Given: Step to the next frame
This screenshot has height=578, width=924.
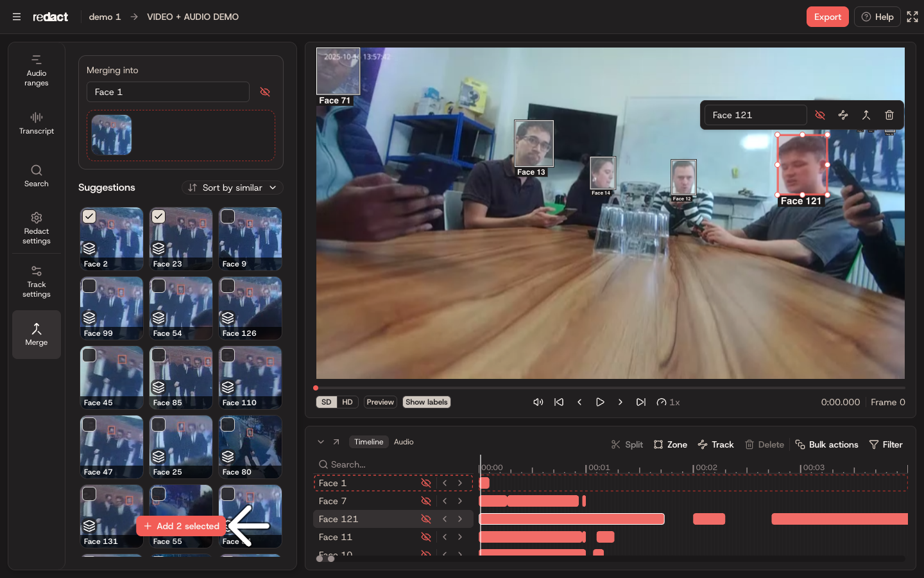Looking at the screenshot, I should 620,402.
